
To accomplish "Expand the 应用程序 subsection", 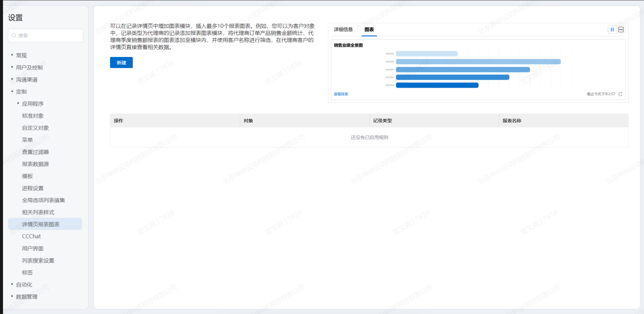I will [18, 104].
